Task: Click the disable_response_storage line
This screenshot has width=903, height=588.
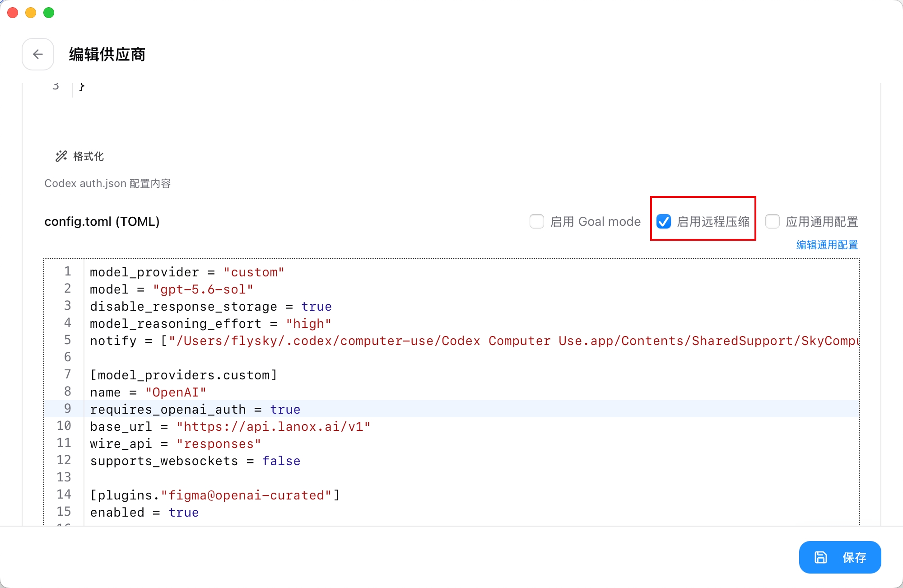Action: pos(211,307)
